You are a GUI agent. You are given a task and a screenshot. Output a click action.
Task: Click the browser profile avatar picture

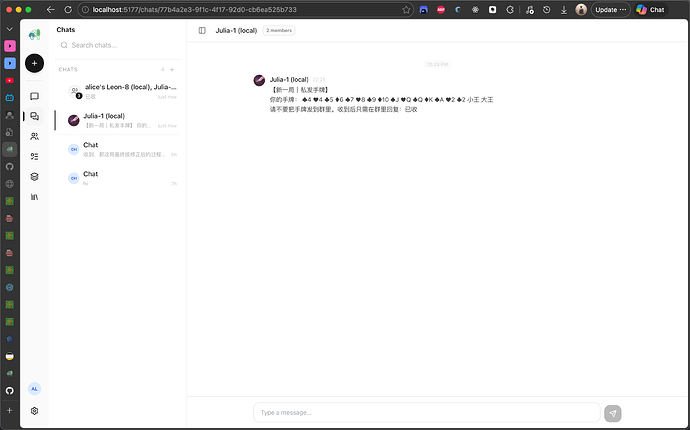pos(581,10)
